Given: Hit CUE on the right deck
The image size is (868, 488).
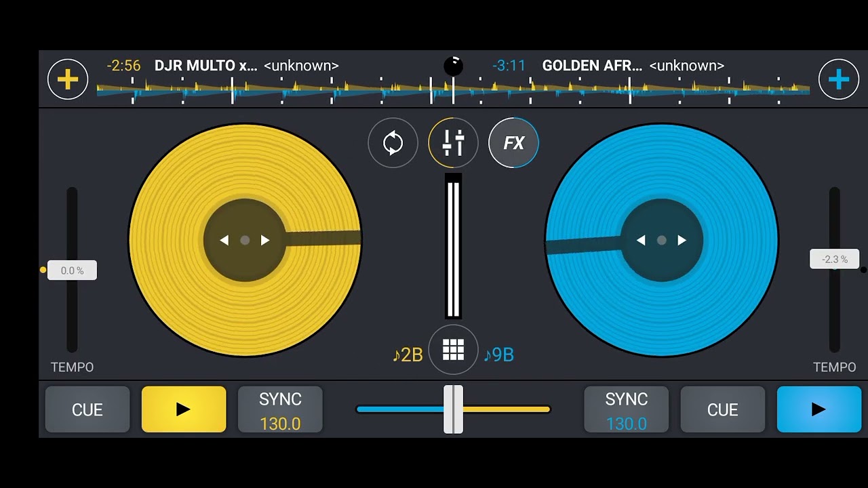Looking at the screenshot, I should tap(723, 409).
